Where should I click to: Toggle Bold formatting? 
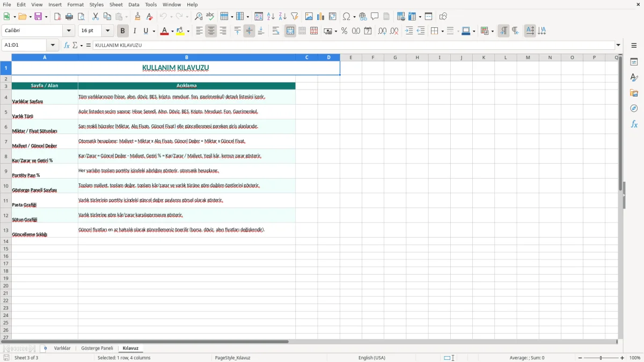point(123,31)
